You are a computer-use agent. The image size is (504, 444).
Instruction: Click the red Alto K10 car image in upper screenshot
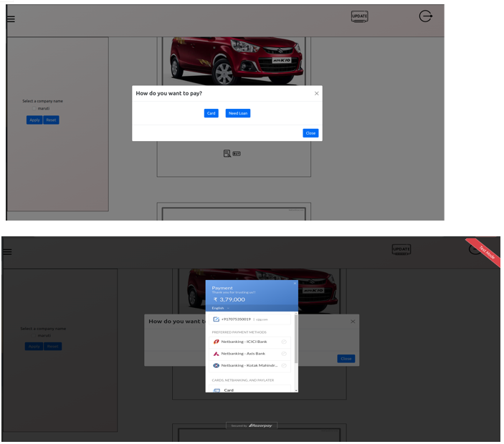click(236, 60)
